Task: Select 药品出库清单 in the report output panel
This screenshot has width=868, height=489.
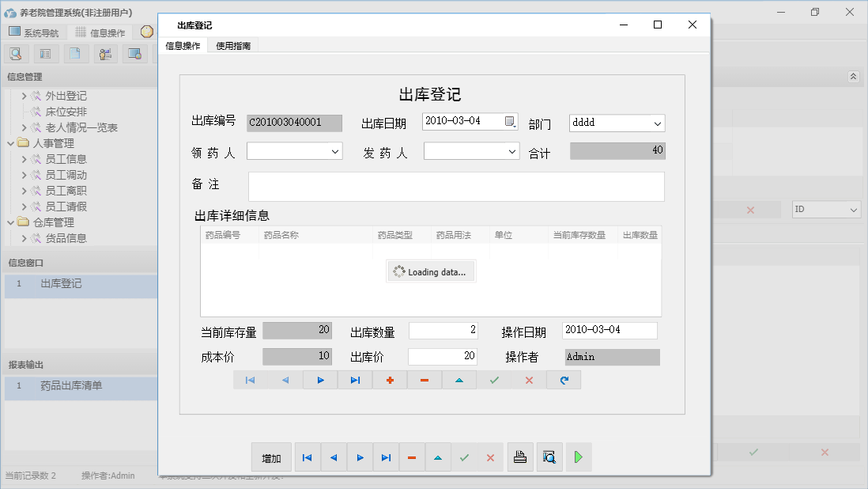Action: [72, 388]
